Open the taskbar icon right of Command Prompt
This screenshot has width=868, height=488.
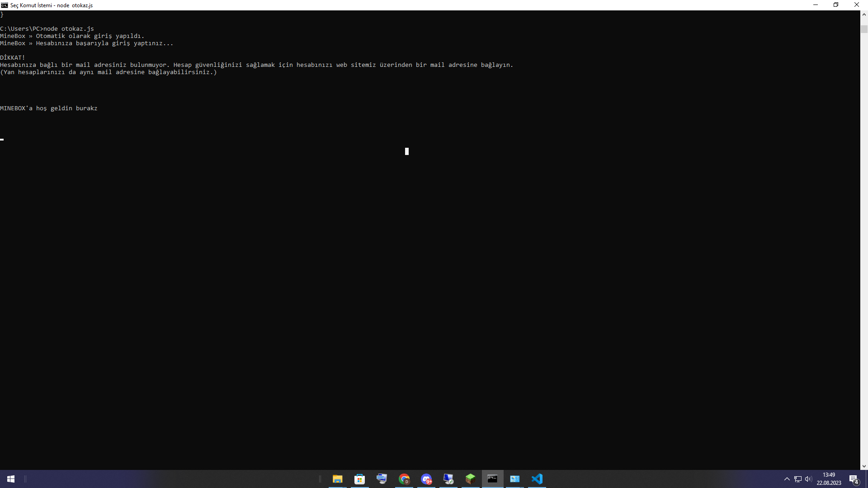(514, 479)
